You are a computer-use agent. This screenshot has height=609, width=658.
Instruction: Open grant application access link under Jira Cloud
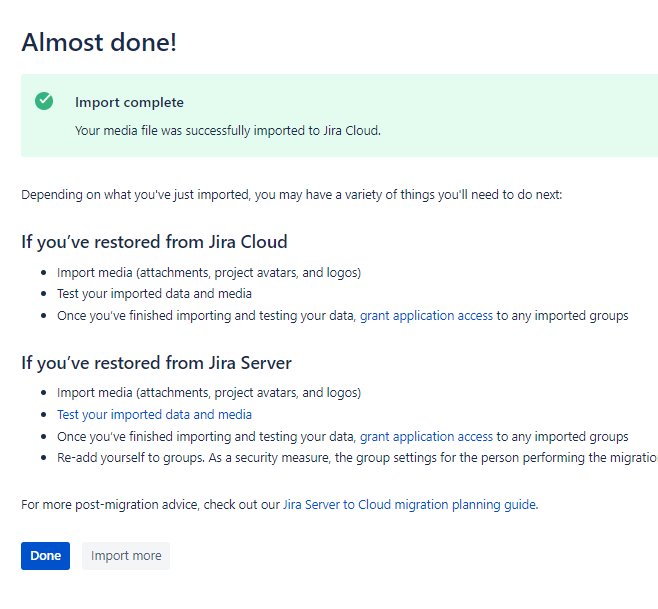(426, 316)
